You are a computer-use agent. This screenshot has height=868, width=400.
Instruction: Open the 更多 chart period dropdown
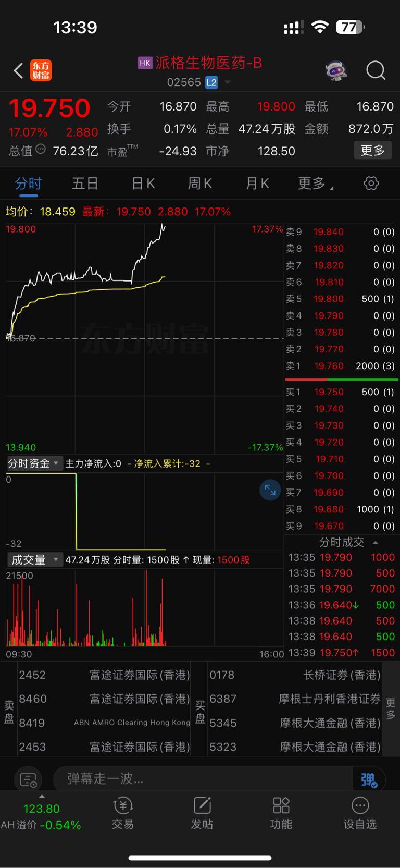(x=316, y=184)
